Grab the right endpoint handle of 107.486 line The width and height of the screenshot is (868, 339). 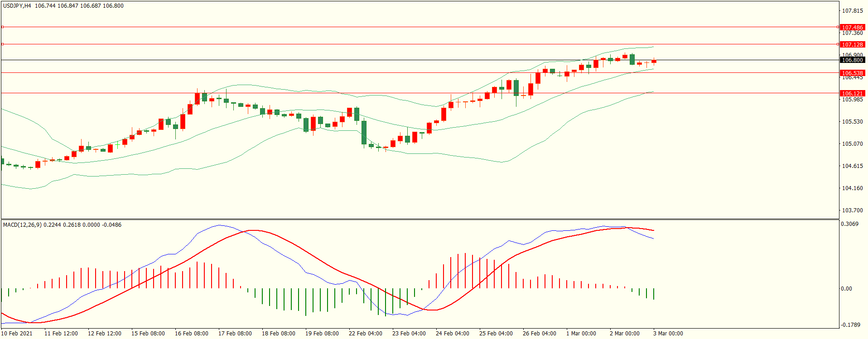pos(838,27)
